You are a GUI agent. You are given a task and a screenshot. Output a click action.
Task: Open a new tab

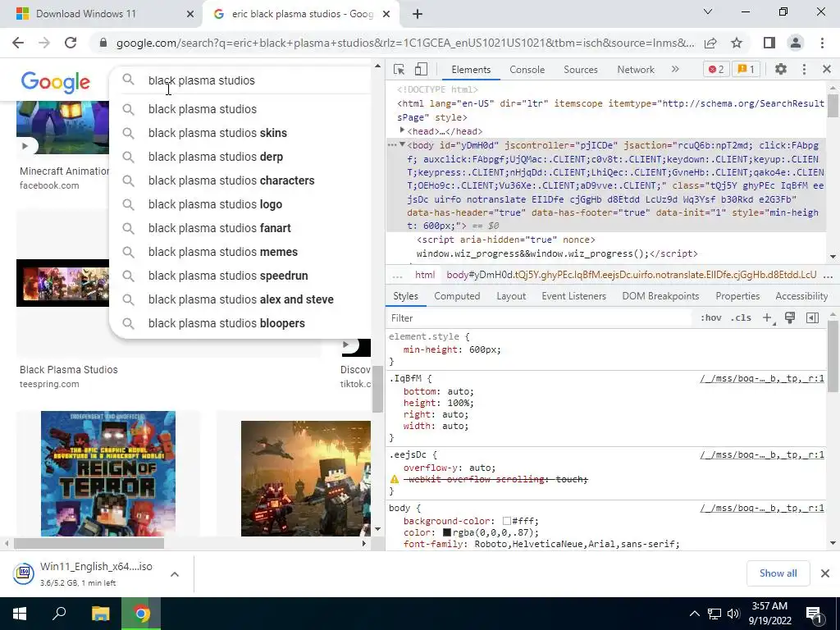pyautogui.click(x=418, y=15)
